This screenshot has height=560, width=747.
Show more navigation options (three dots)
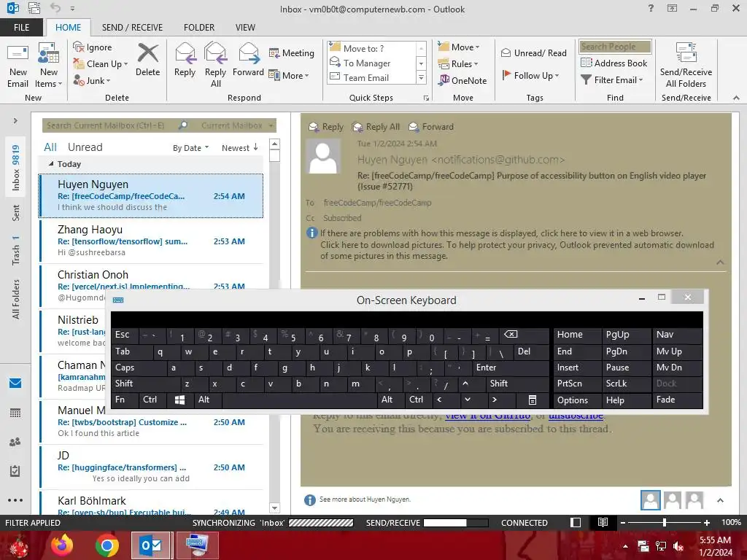pos(15,500)
